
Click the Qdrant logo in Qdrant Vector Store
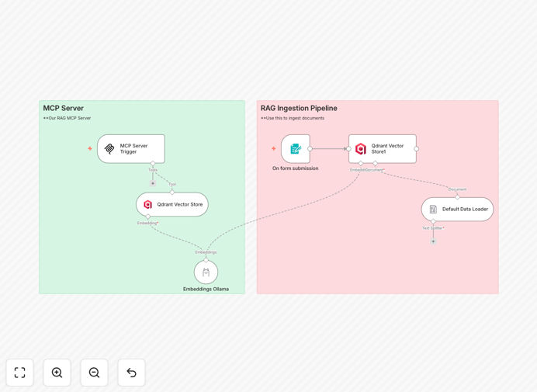click(147, 205)
